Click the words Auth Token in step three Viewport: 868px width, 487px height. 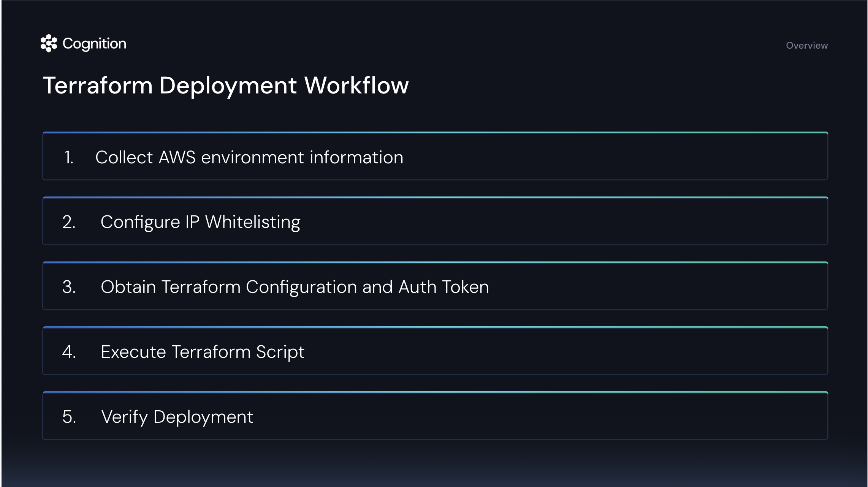pyautogui.click(x=444, y=287)
